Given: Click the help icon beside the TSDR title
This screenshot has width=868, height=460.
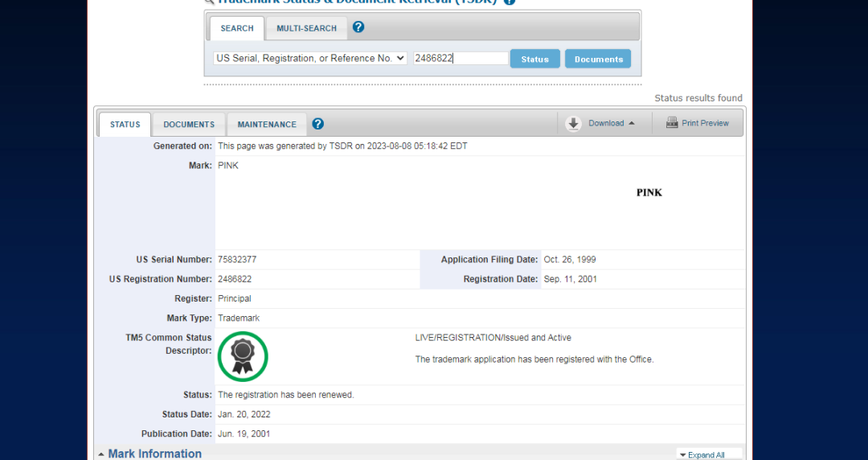Looking at the screenshot, I should [510, 2].
